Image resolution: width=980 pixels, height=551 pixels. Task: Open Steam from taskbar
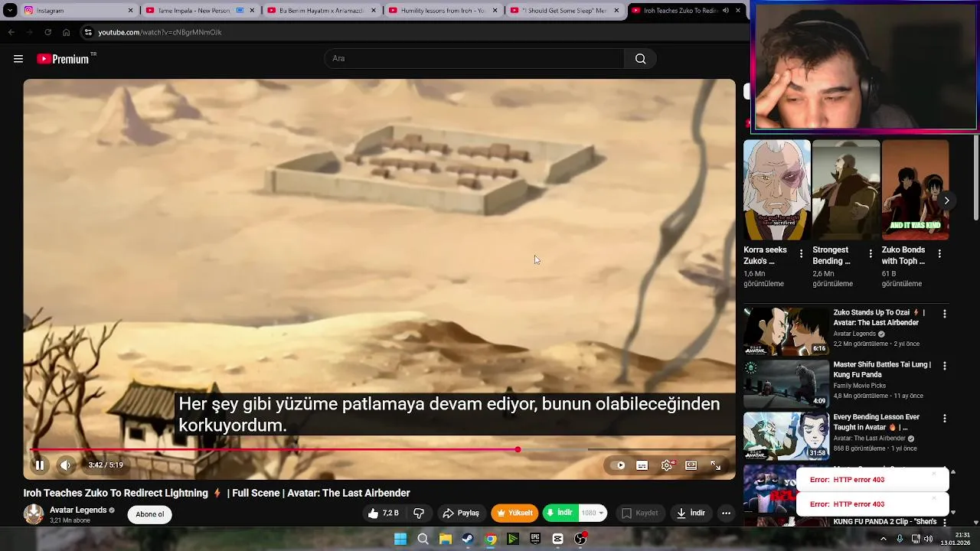[468, 539]
